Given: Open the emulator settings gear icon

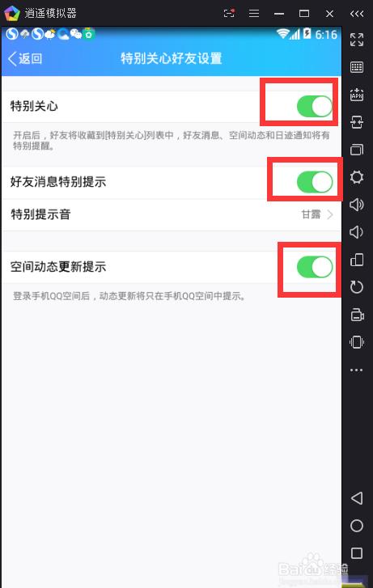Looking at the screenshot, I should pyautogui.click(x=357, y=177).
